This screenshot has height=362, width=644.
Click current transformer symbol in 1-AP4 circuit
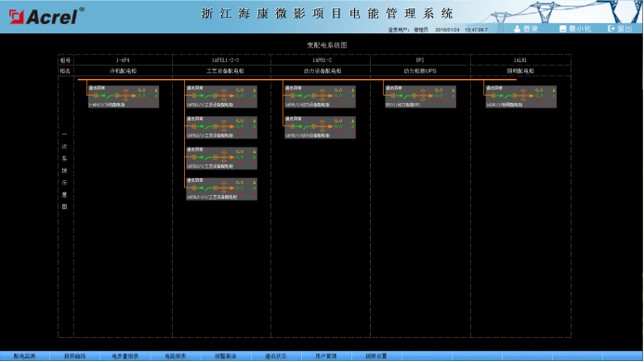click(126, 96)
